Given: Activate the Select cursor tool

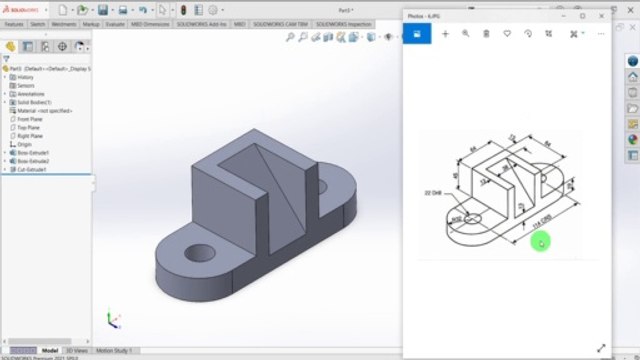Looking at the screenshot, I should 162,10.
